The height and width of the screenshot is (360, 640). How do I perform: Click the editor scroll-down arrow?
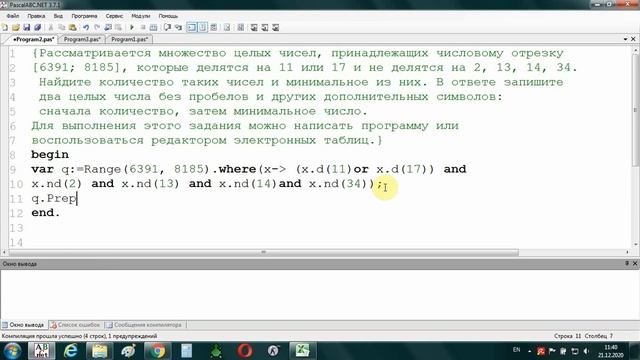click(x=635, y=244)
